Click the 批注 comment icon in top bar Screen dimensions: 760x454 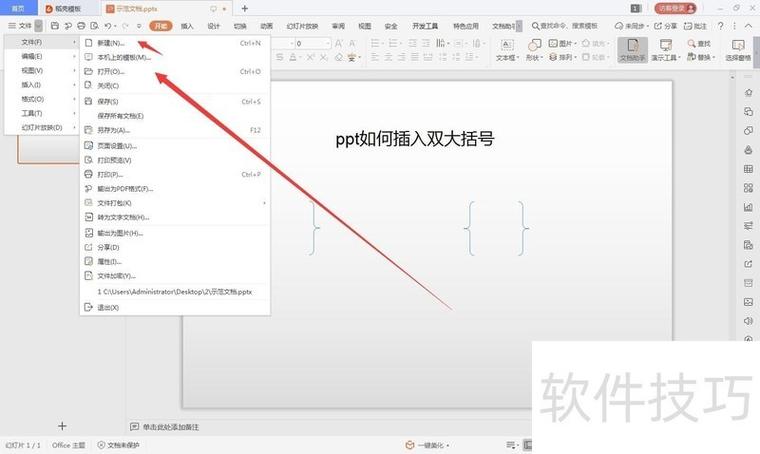(x=688, y=26)
